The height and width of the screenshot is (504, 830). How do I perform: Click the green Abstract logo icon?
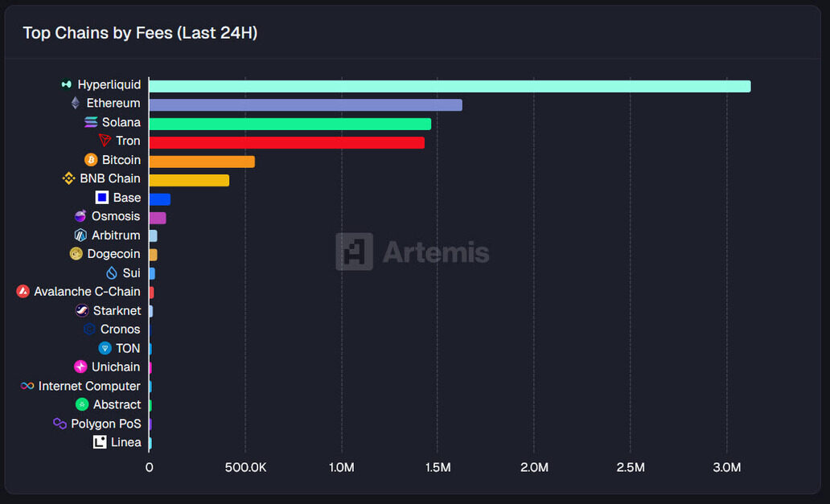pos(82,404)
